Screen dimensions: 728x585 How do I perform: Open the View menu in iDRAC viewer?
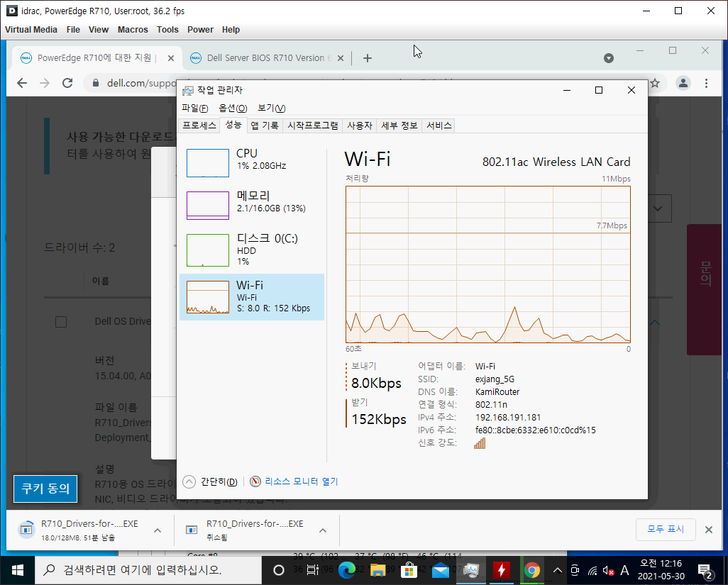tap(99, 30)
